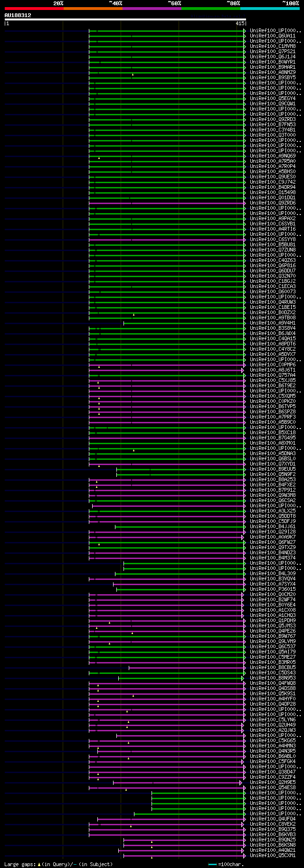Click label UniRef100_C3Y4B1

(x=273, y=130)
